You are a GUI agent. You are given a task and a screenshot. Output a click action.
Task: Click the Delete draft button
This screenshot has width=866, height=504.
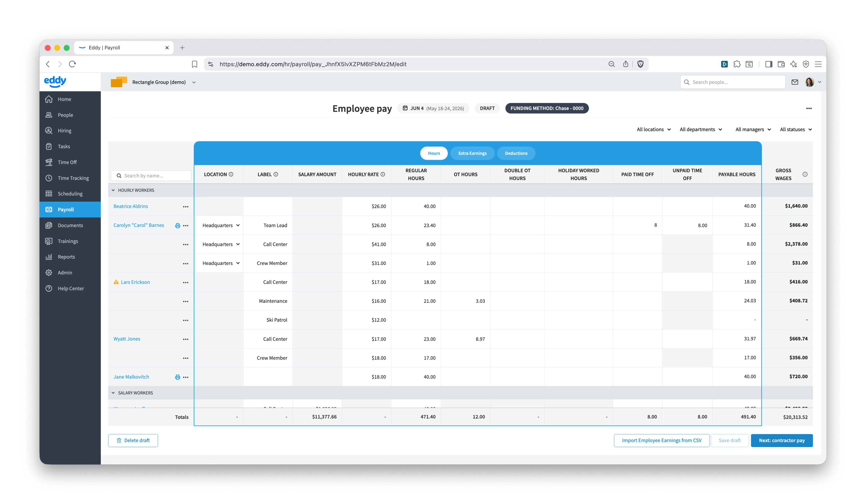pyautogui.click(x=133, y=440)
